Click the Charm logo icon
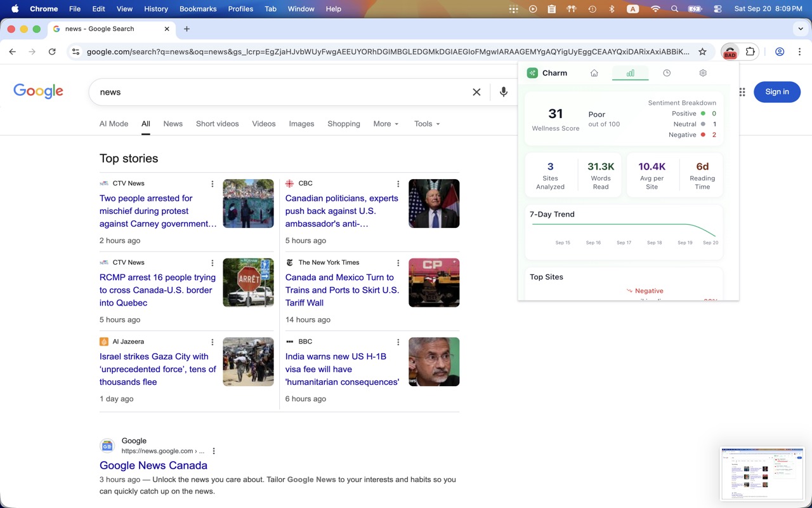This screenshot has height=508, width=812. coord(532,73)
